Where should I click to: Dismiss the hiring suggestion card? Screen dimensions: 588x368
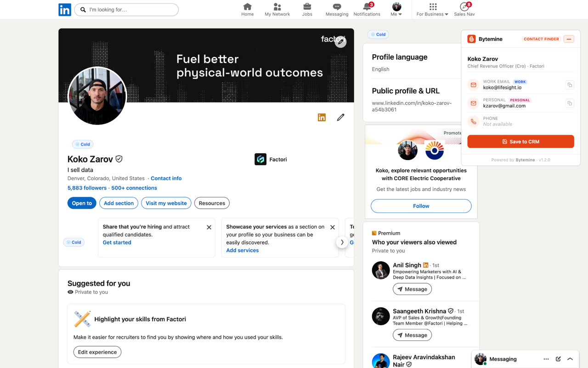pos(209,227)
